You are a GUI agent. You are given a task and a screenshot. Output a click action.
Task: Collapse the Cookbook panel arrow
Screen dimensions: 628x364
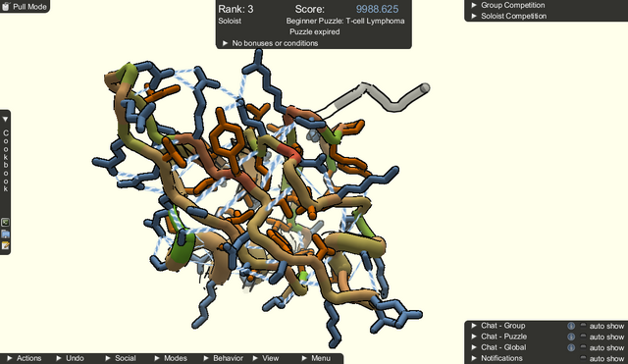[5, 120]
